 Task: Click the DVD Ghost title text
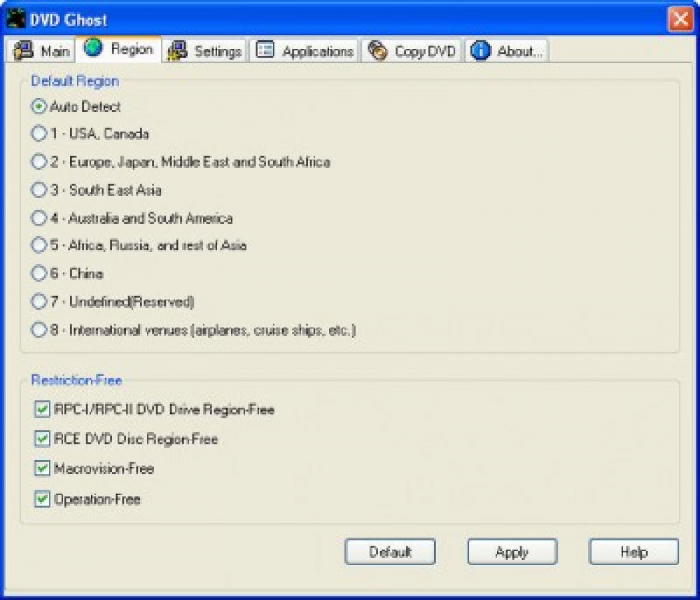[68, 21]
